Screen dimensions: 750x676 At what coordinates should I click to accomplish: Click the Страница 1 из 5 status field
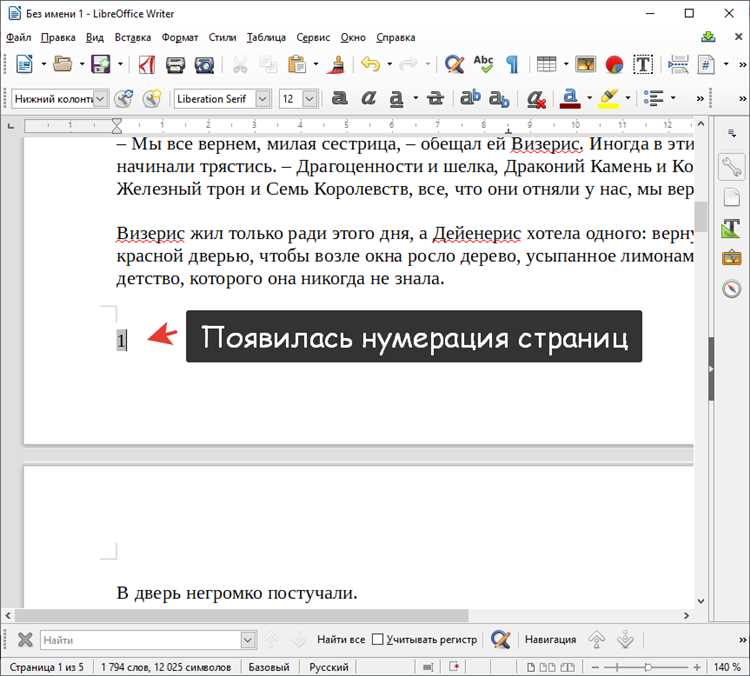pos(47,667)
